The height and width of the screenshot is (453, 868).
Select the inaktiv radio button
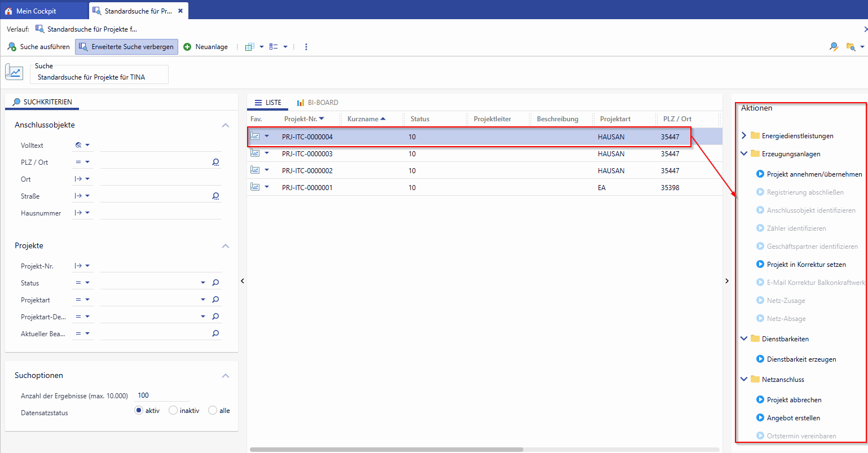pos(173,411)
